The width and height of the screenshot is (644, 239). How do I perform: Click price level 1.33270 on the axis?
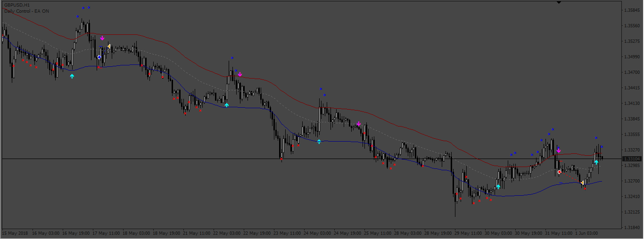[x=631, y=150]
